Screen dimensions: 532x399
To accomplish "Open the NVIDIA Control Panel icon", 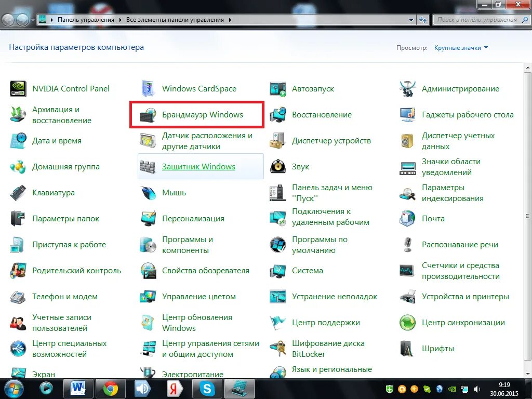I will pyautogui.click(x=18, y=89).
